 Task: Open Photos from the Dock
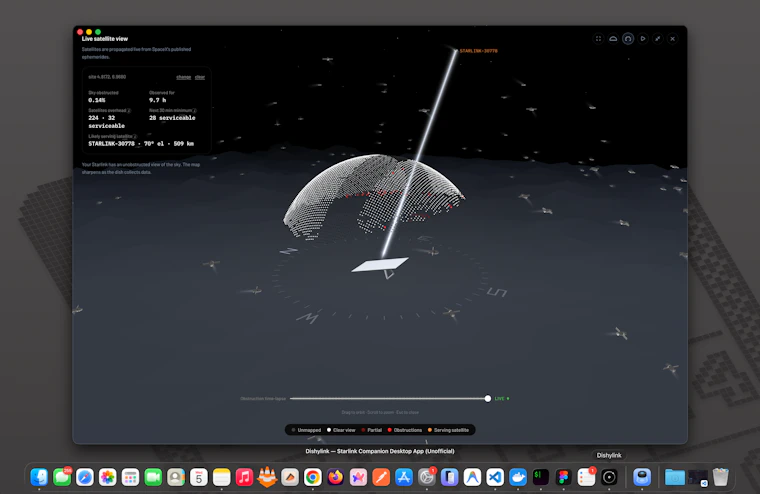click(108, 478)
